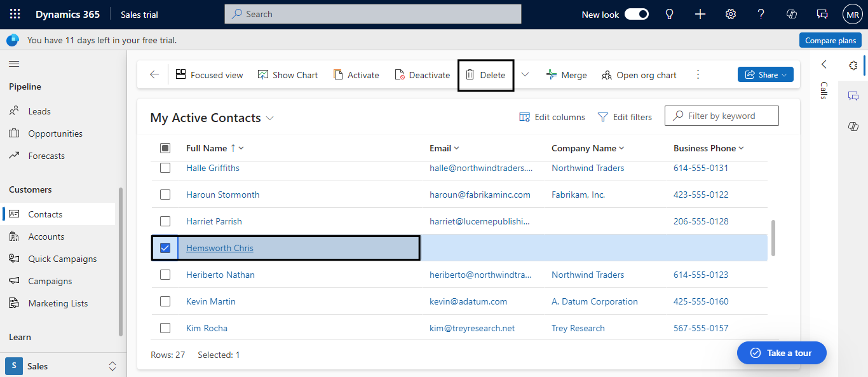Viewport: 868px width, 377px height.
Task: Open more commands vertical ellipsis
Action: pyautogui.click(x=698, y=75)
